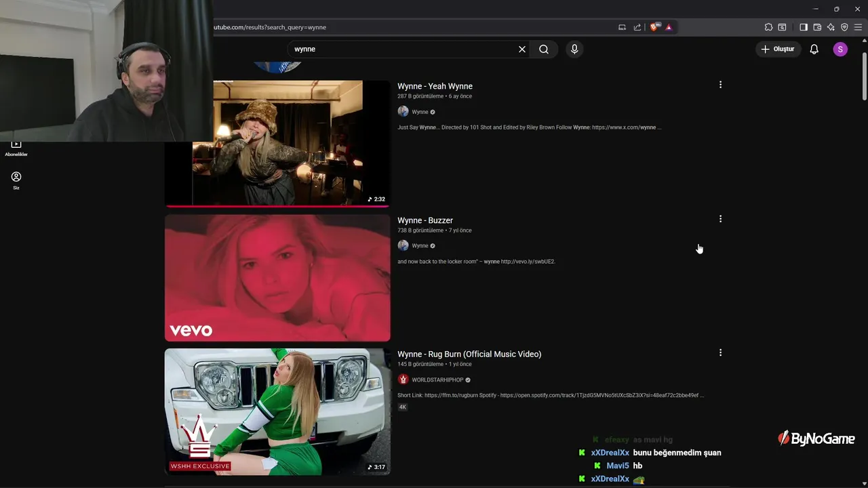The width and height of the screenshot is (868, 488).
Task: Click the scrollbar up arrow
Action: tap(864, 41)
